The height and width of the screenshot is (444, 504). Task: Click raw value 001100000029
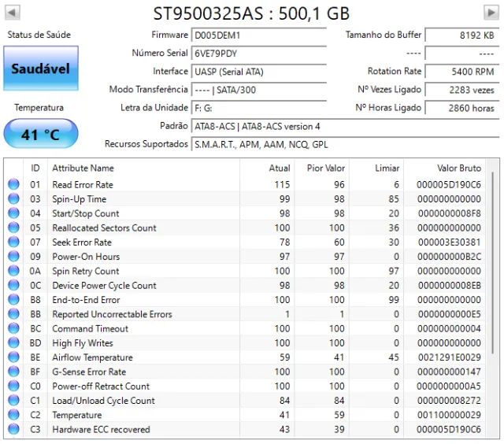[x=449, y=415]
